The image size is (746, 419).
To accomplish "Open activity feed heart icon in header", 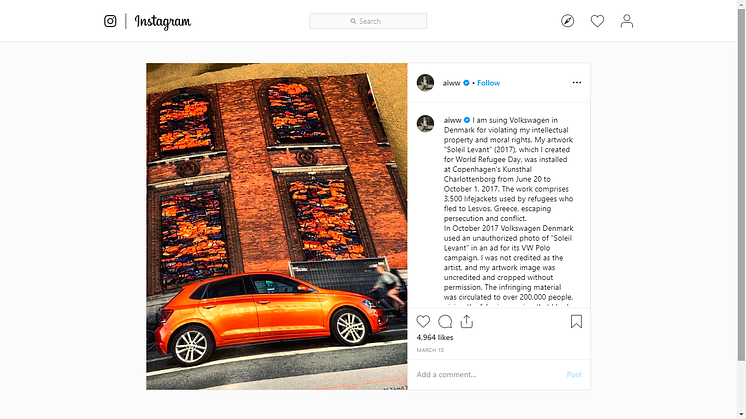I will (x=597, y=21).
